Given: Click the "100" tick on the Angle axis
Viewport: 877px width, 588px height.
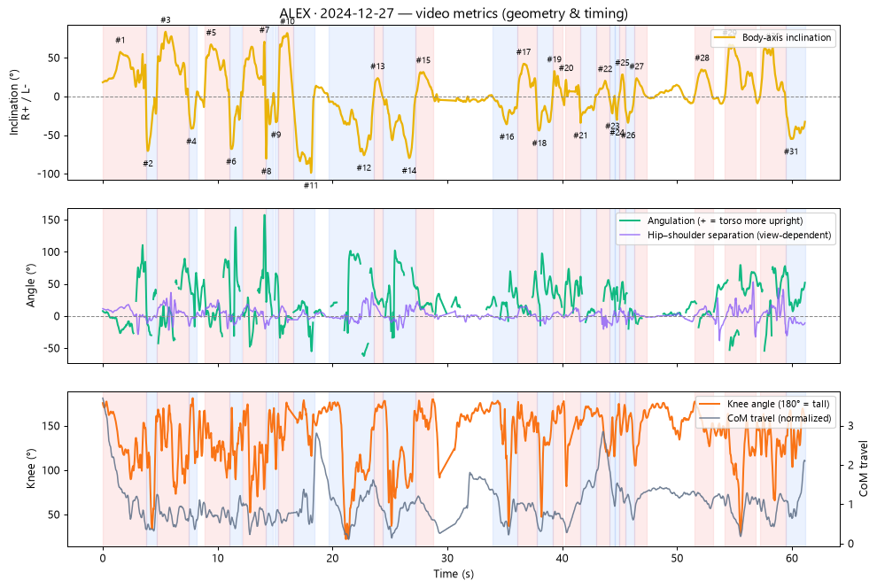Looking at the screenshot, I should (51, 252).
